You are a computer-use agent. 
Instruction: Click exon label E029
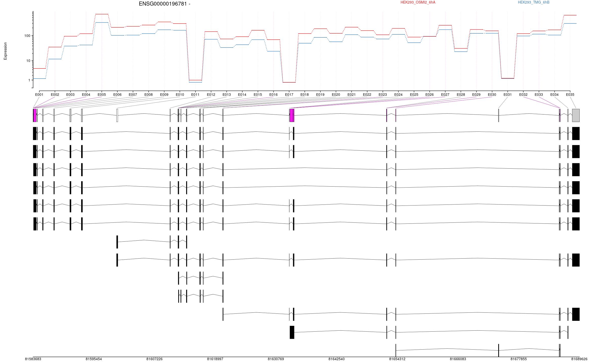(x=476, y=95)
